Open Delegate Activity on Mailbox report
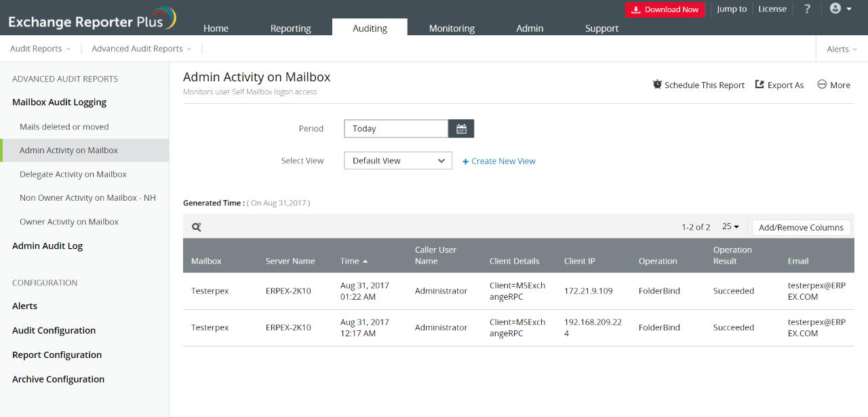The image size is (868, 417). (73, 174)
